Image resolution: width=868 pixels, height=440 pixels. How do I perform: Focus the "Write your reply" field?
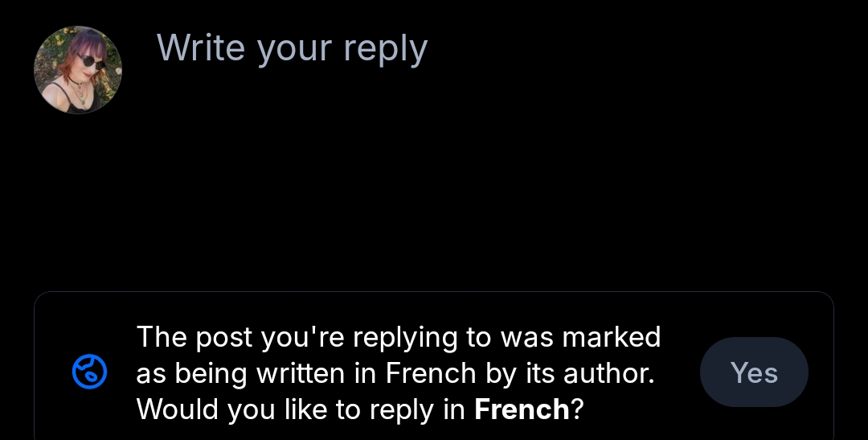pos(292,48)
